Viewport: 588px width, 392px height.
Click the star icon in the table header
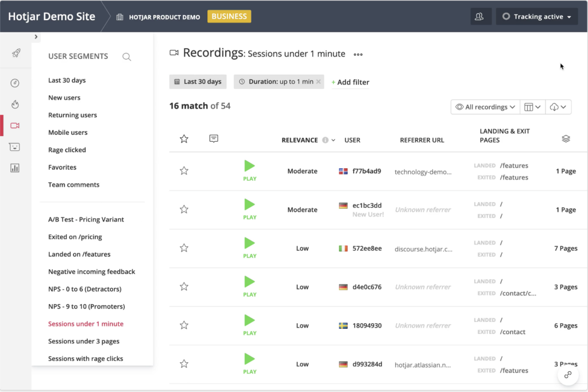(184, 139)
